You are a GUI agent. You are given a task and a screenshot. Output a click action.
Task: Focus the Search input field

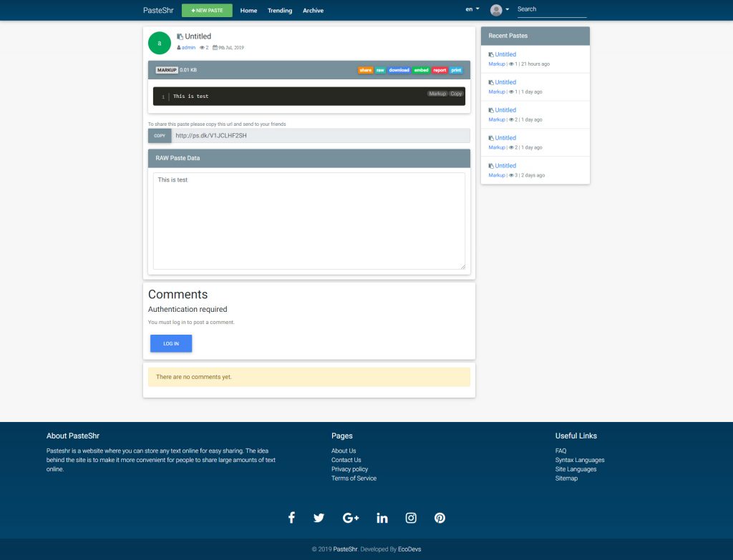552,9
